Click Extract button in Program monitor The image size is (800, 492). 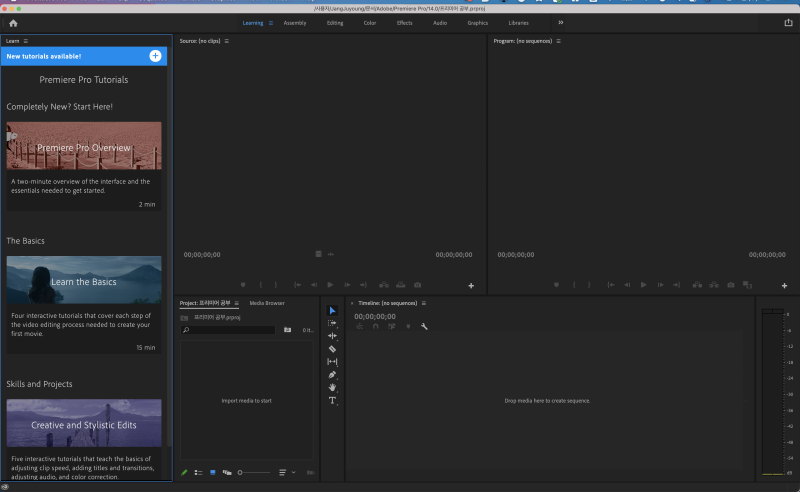coord(714,285)
